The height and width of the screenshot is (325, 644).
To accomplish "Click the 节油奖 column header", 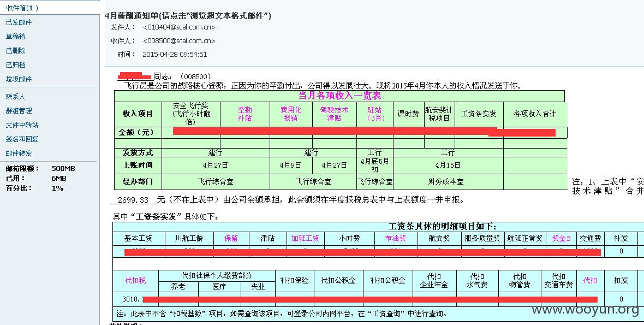I will (396, 238).
